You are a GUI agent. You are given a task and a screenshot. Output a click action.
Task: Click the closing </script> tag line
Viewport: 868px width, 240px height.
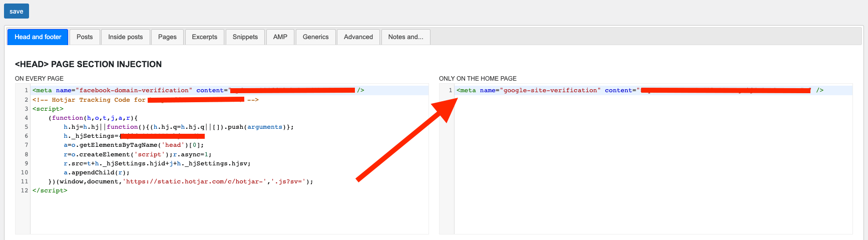(x=50, y=190)
